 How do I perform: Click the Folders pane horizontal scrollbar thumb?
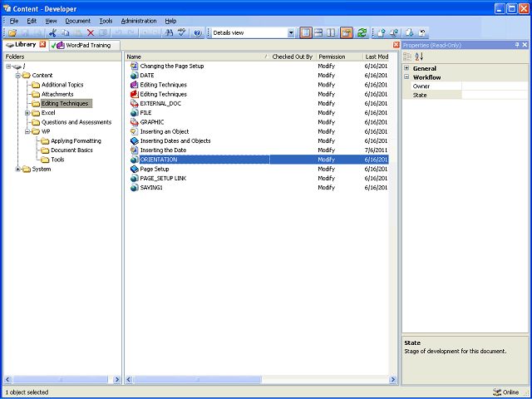pyautogui.click(x=61, y=379)
